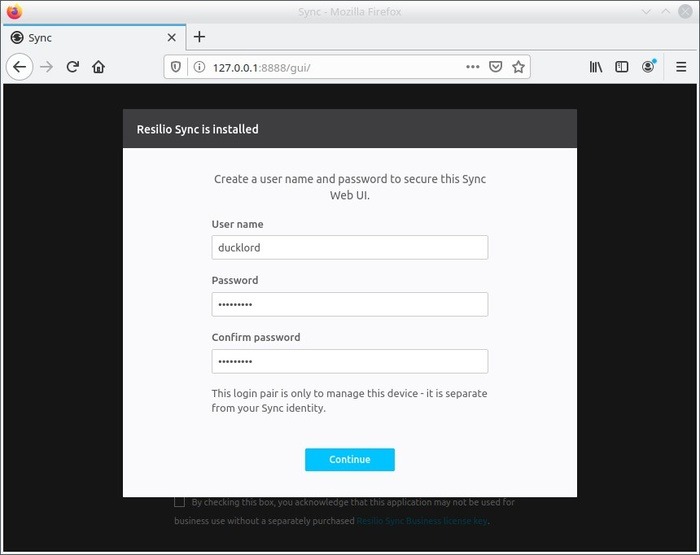This screenshot has width=700, height=555.
Task: Open a new tab with plus button
Action: pos(200,37)
